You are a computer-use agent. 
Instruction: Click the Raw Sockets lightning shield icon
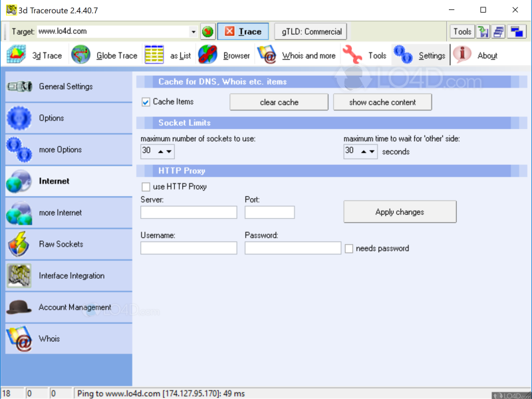click(x=19, y=244)
